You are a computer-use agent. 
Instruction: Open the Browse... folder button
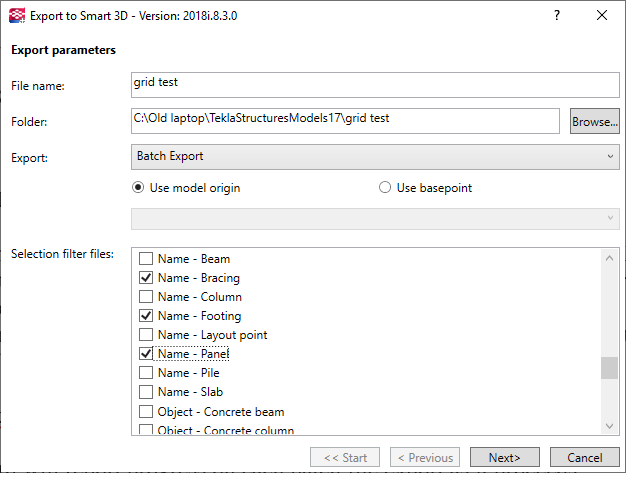pyautogui.click(x=594, y=121)
